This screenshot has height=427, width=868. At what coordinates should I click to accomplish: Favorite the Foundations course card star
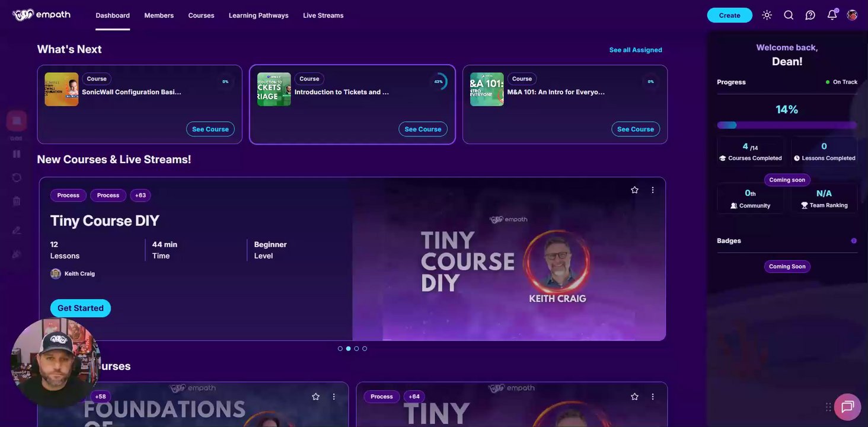pyautogui.click(x=315, y=396)
